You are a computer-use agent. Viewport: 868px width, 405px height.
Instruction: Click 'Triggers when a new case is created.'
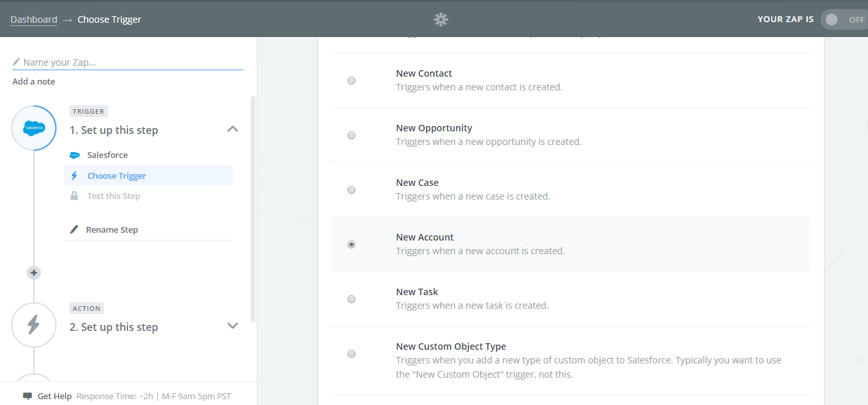(473, 196)
